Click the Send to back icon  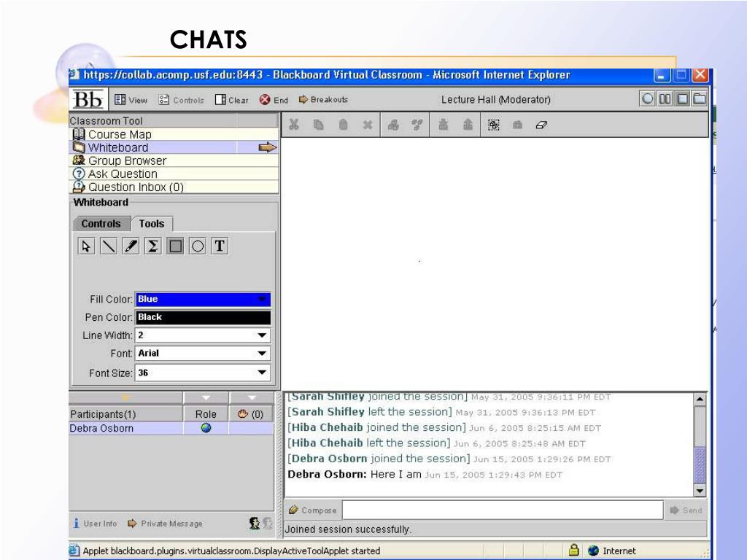(468, 125)
